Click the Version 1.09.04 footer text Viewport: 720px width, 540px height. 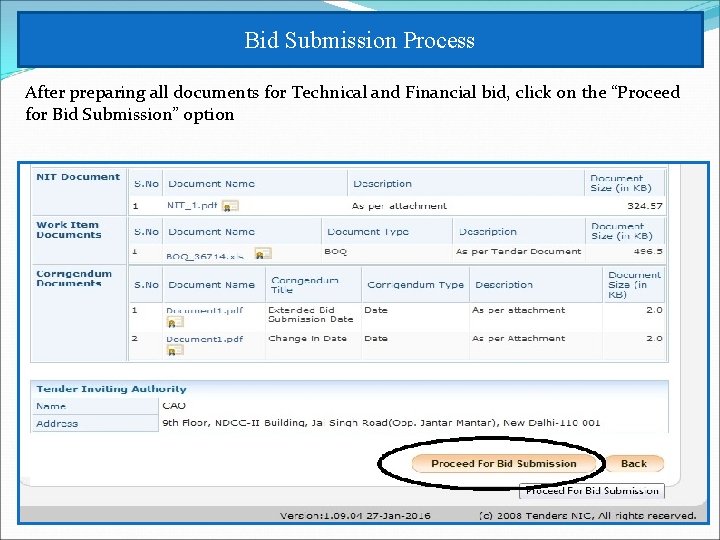(355, 516)
